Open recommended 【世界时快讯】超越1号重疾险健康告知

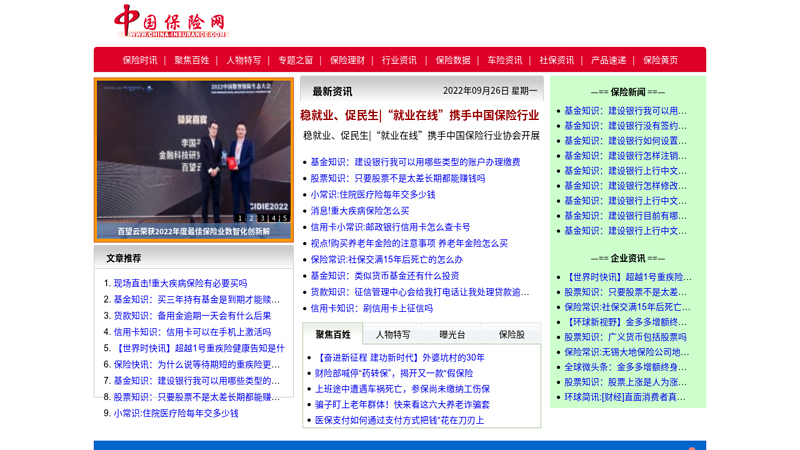[199, 348]
